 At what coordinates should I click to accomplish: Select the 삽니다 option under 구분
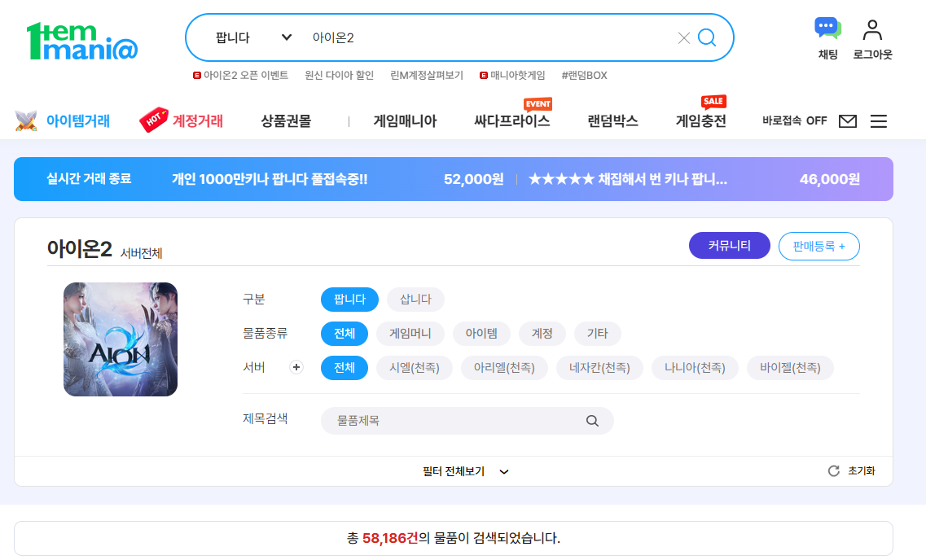click(415, 300)
